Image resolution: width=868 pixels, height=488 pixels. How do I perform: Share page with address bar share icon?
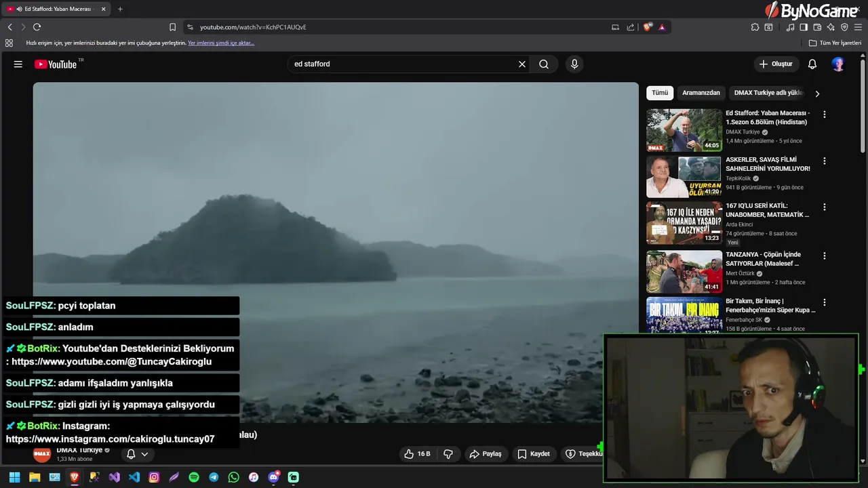tap(631, 27)
